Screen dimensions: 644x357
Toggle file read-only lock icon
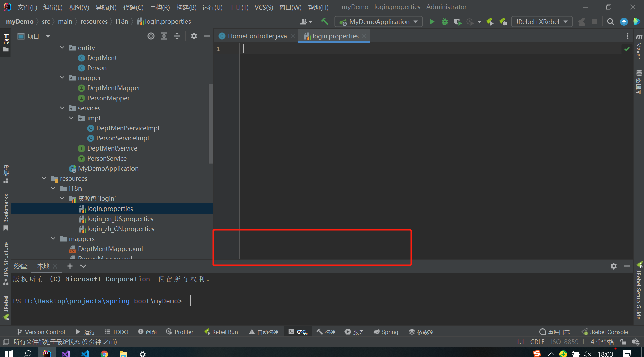click(x=623, y=342)
